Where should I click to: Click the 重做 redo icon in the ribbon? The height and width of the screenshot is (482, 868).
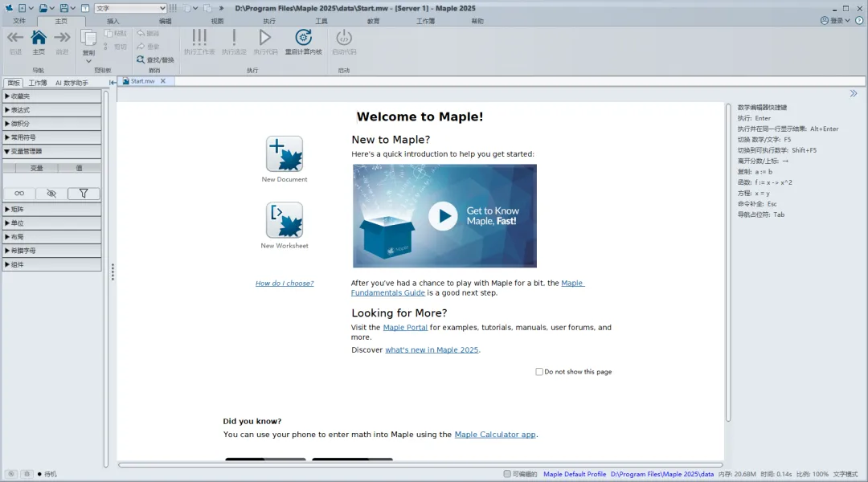point(141,47)
